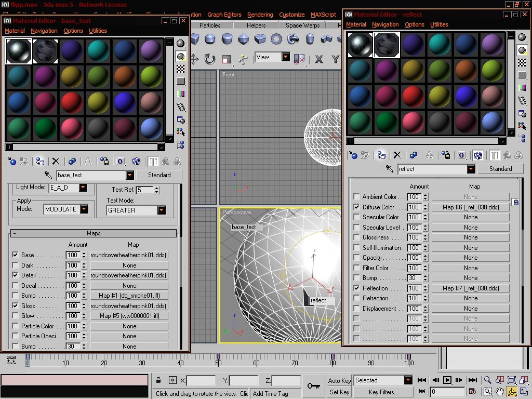532x399 pixels.
Task: Open the View reference coordinate dropdown
Action: pyautogui.click(x=286, y=57)
